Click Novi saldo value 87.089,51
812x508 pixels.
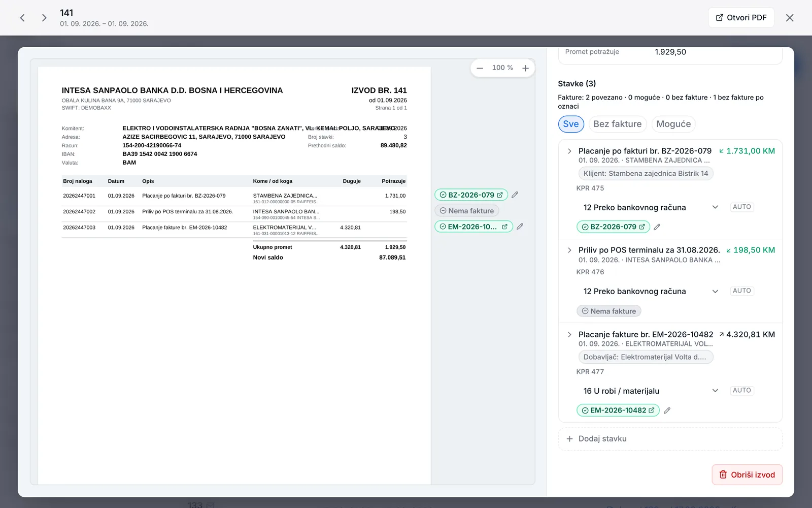coord(392,258)
